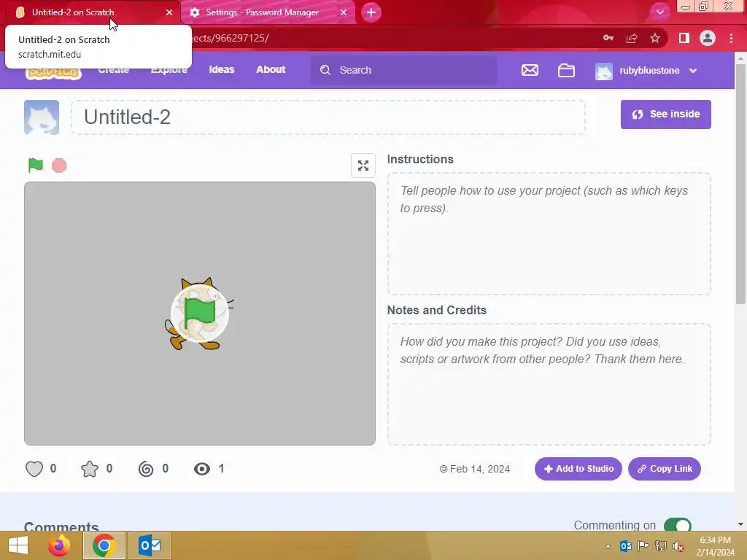Click the share page icon in address bar
Viewport: 747px width, 560px height.
coord(632,38)
